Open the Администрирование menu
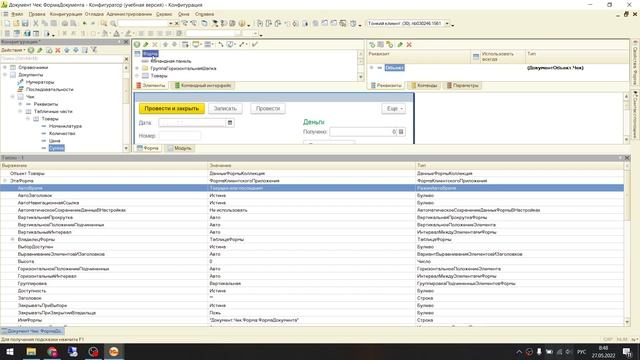640x360 pixels. click(129, 14)
